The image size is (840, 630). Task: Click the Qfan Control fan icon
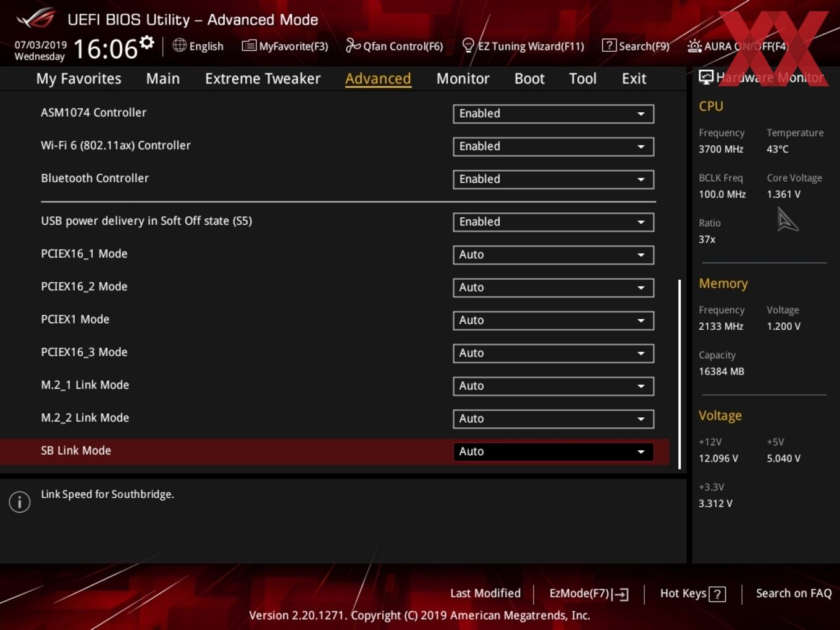pos(353,45)
